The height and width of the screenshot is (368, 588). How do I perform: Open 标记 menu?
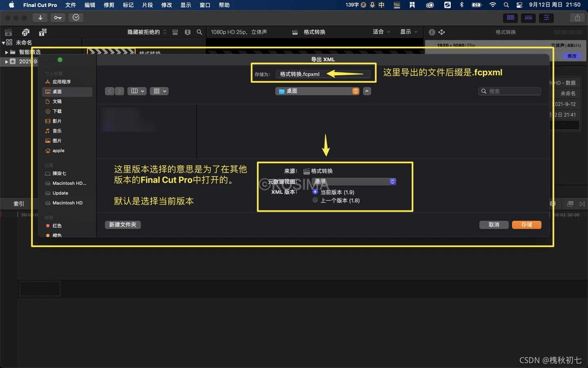click(128, 5)
